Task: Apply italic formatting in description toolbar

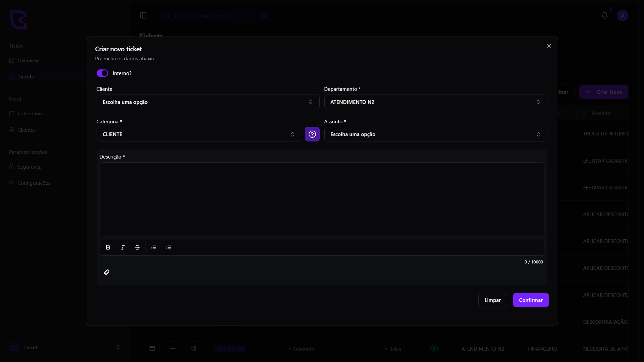Action: pyautogui.click(x=123, y=247)
